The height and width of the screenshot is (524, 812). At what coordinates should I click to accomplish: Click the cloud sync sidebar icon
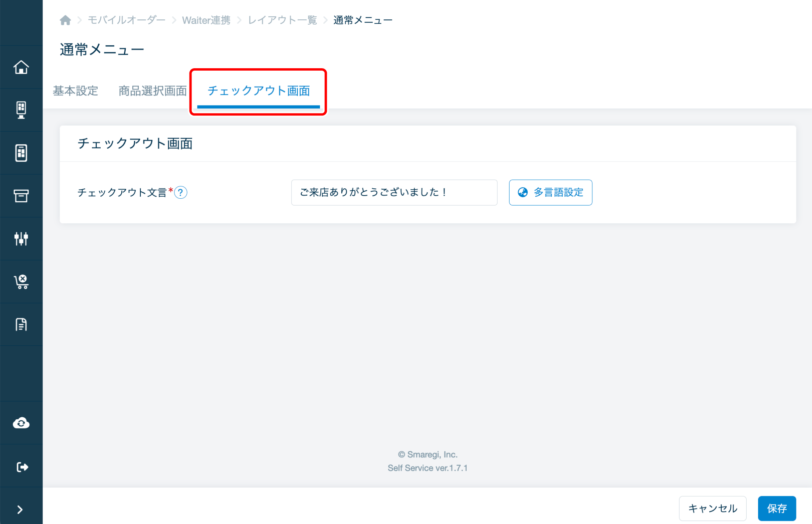coord(21,423)
